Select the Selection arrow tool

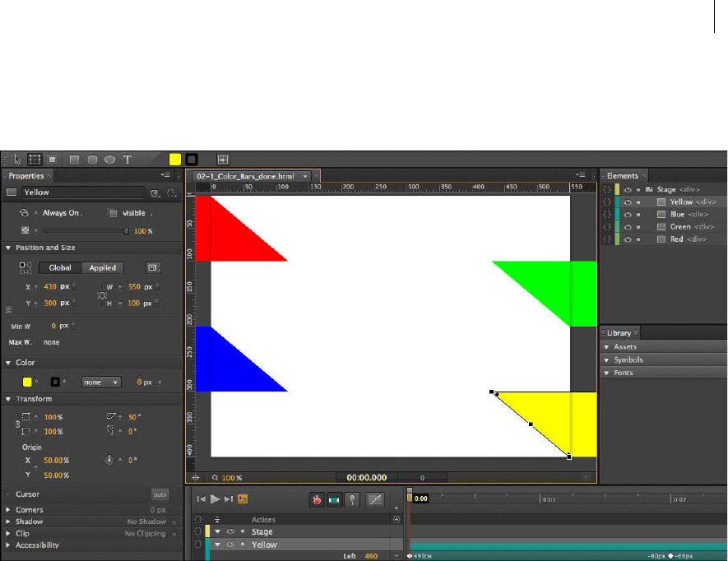pos(17,160)
